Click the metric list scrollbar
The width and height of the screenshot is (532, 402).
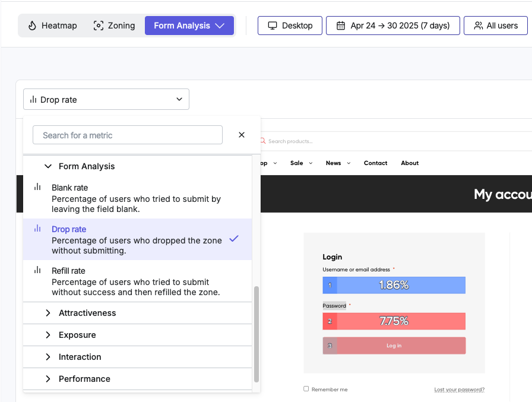pos(256,334)
